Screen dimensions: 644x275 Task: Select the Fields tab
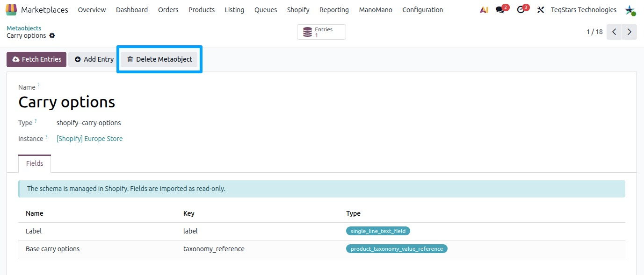coord(35,163)
